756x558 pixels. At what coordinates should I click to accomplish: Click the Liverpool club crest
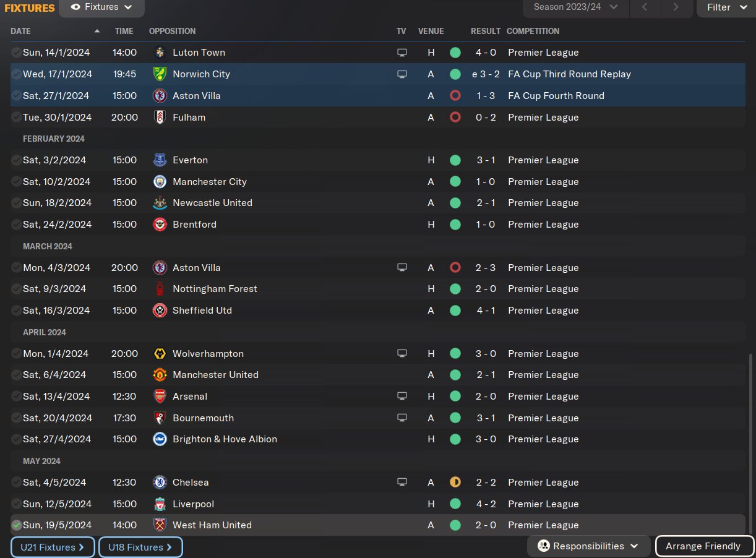click(x=160, y=504)
